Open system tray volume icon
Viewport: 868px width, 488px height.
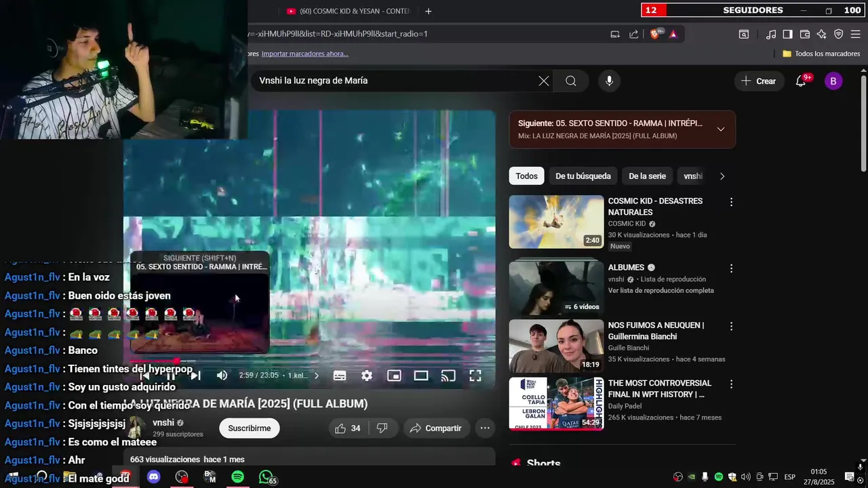point(746,477)
